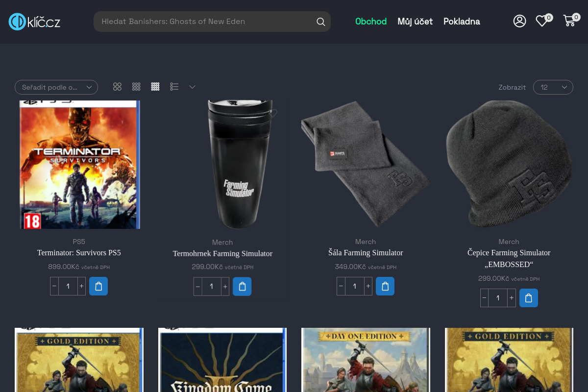Open the shopping cart icon
Image resolution: width=588 pixels, height=392 pixels.
click(x=569, y=21)
